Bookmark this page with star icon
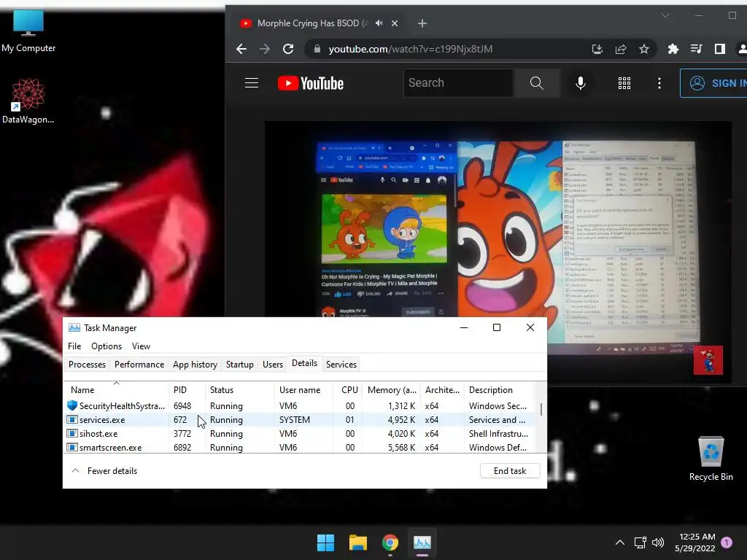747x560 pixels. point(644,49)
